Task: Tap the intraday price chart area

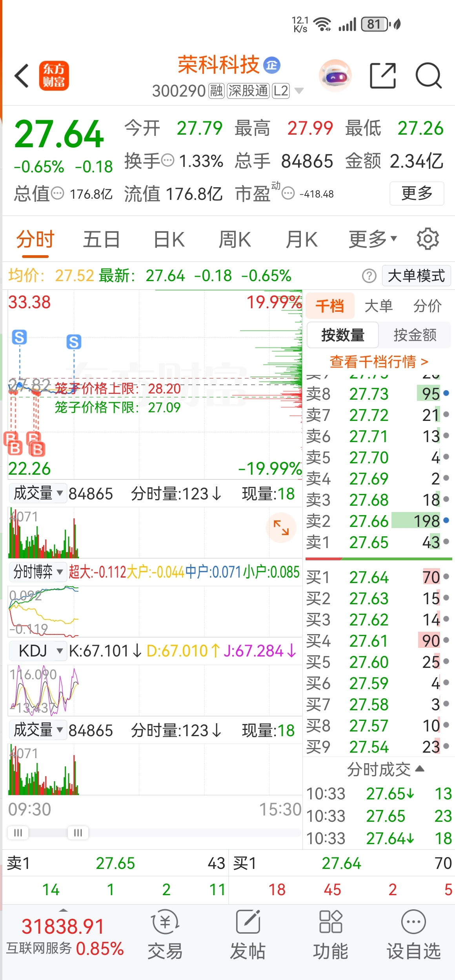Action: coord(155,385)
